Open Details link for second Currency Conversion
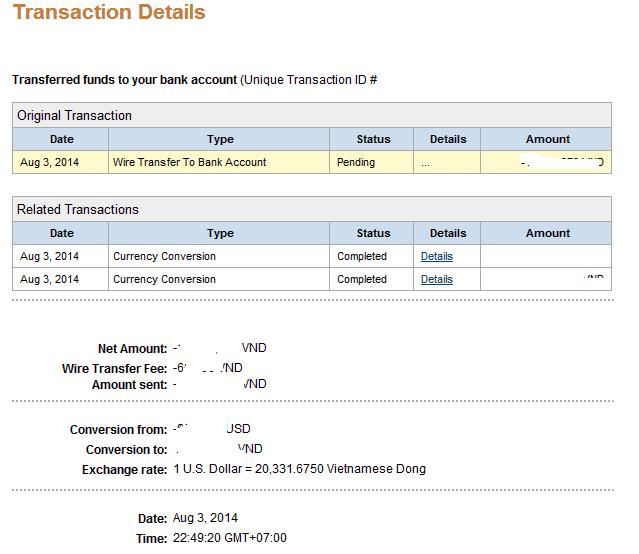The image size is (639, 554). (x=436, y=279)
